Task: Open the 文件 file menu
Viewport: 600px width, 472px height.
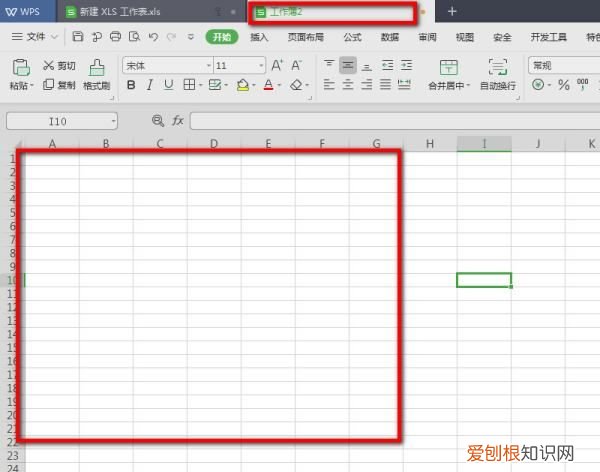Action: (34, 37)
